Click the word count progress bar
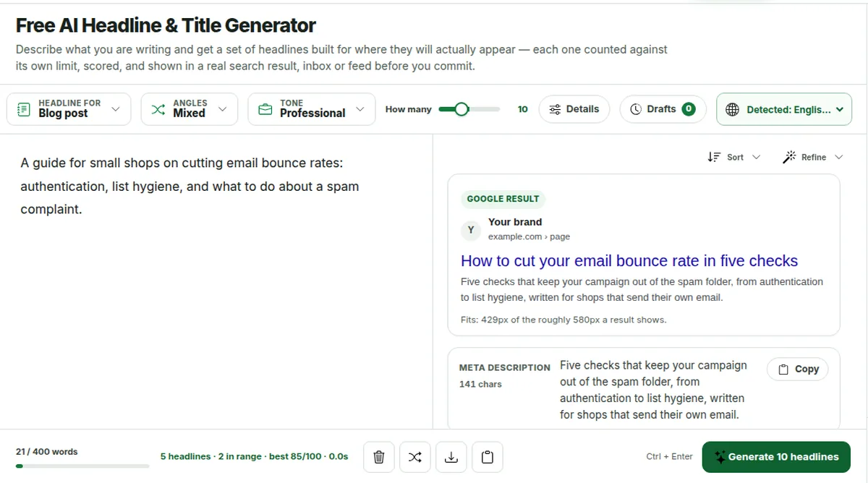The width and height of the screenshot is (868, 483). (x=82, y=466)
